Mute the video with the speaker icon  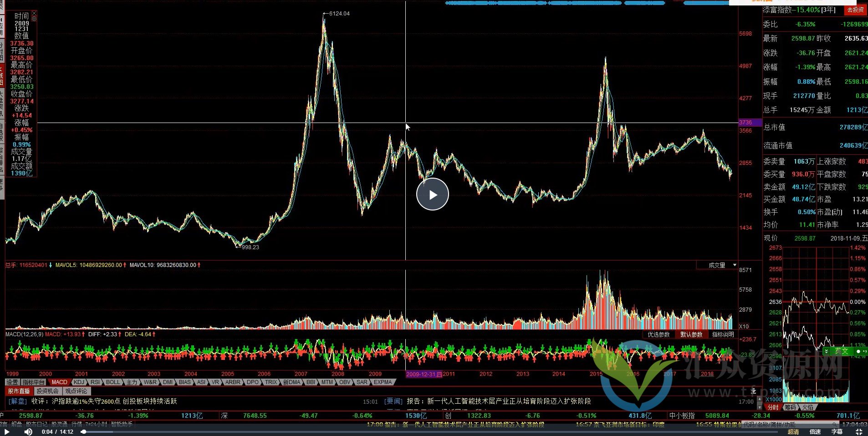pos(28,431)
